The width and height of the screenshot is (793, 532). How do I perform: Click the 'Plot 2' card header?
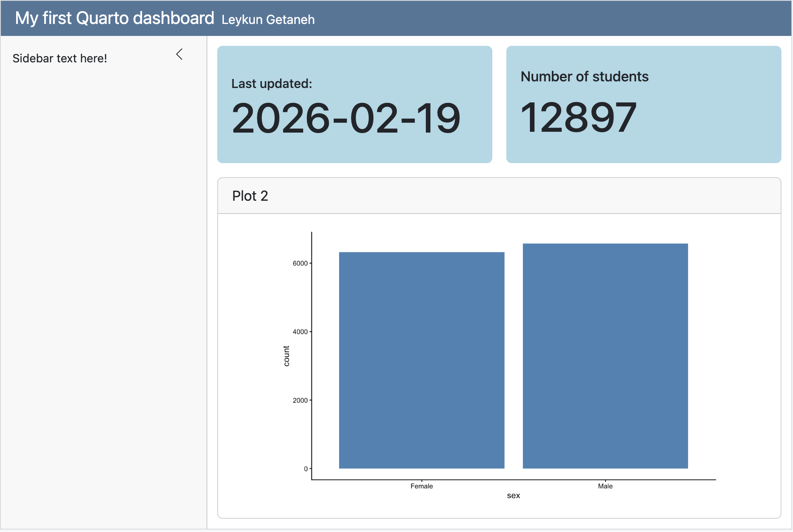point(250,196)
